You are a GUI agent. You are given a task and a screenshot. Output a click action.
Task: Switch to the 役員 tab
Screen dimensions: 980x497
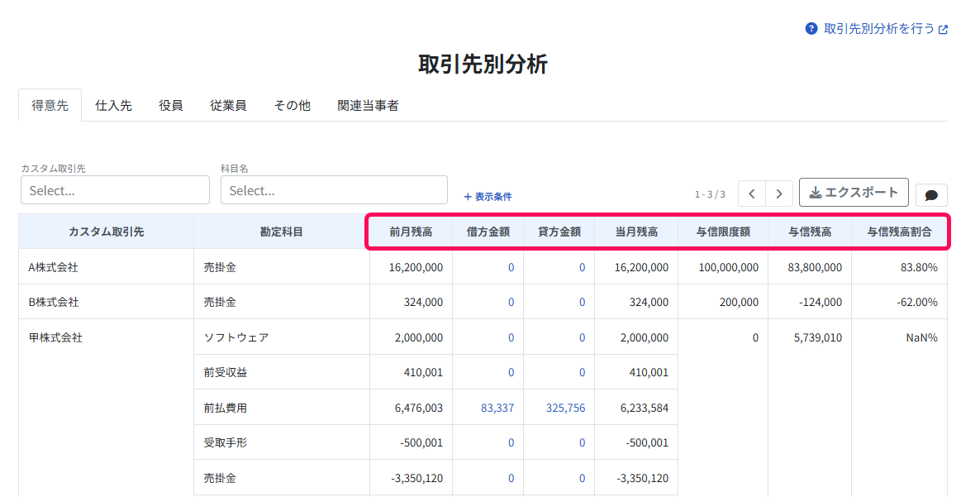coord(170,106)
